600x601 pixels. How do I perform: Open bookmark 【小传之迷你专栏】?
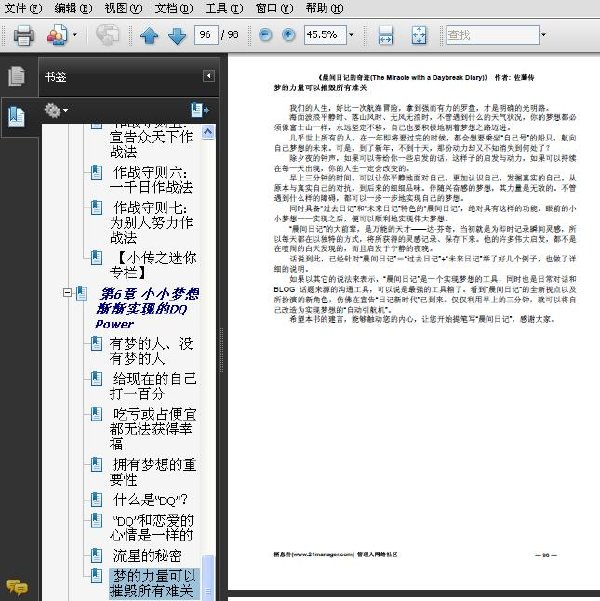pyautogui.click(x=153, y=265)
